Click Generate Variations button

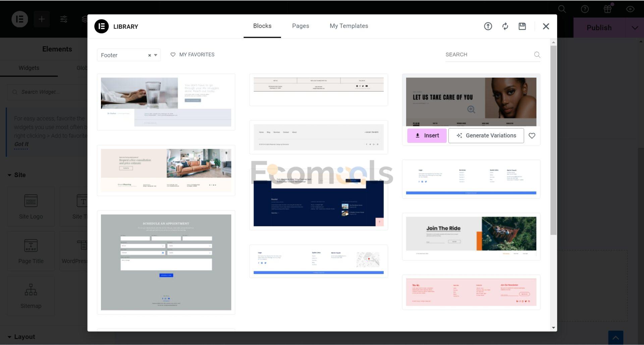486,135
